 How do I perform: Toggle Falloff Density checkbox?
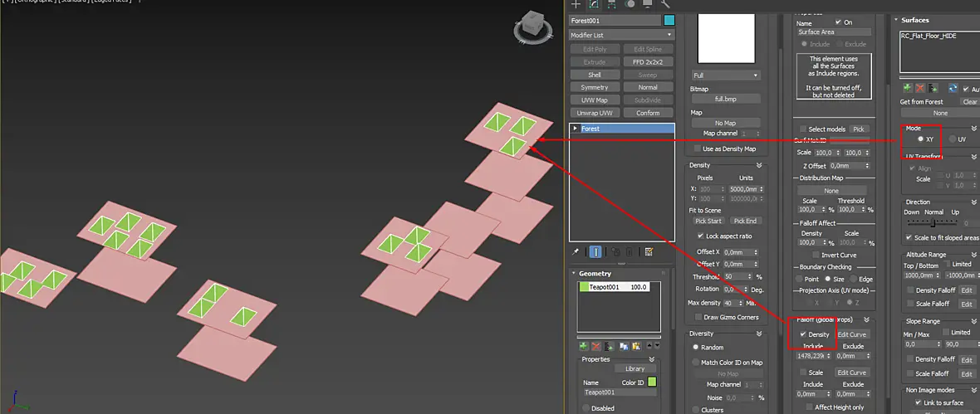pos(804,334)
